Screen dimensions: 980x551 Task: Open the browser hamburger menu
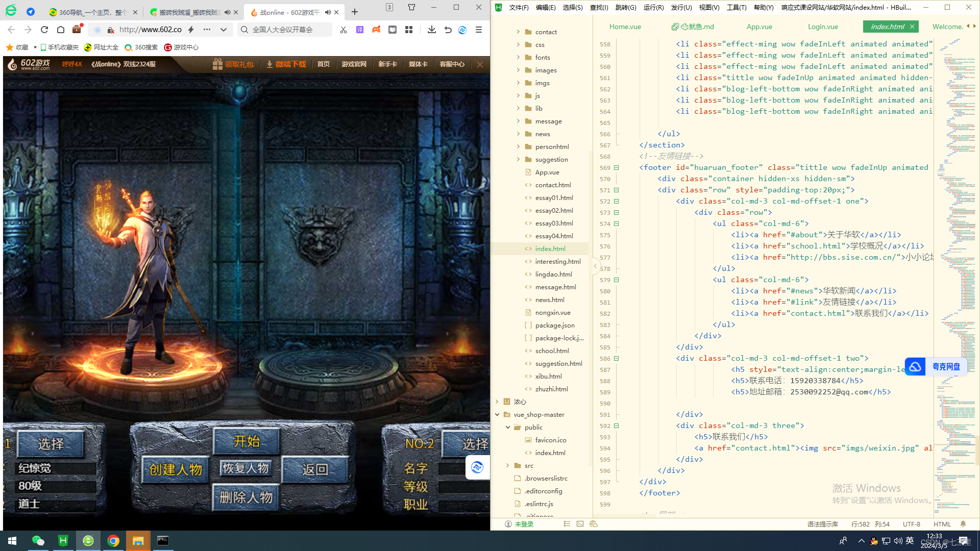coord(479,30)
